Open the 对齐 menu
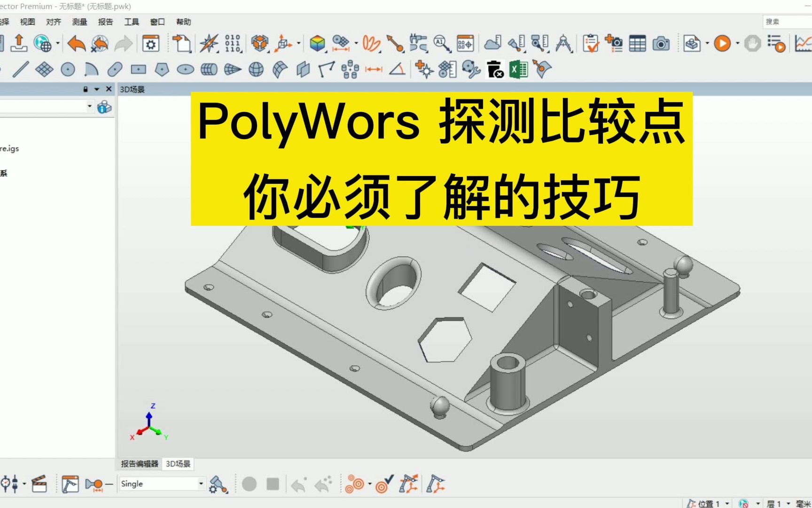Screen dimensions: 812x508 pos(54,22)
